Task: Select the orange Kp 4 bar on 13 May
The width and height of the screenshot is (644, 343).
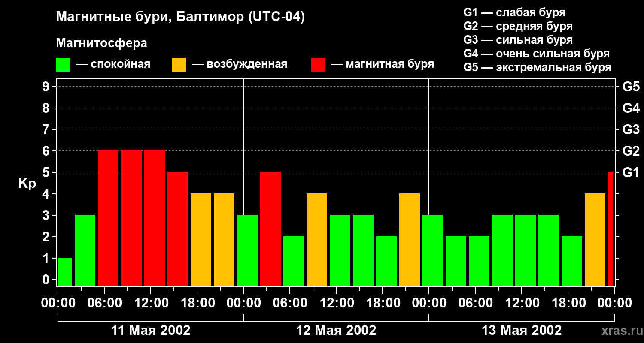Action: coord(595,240)
